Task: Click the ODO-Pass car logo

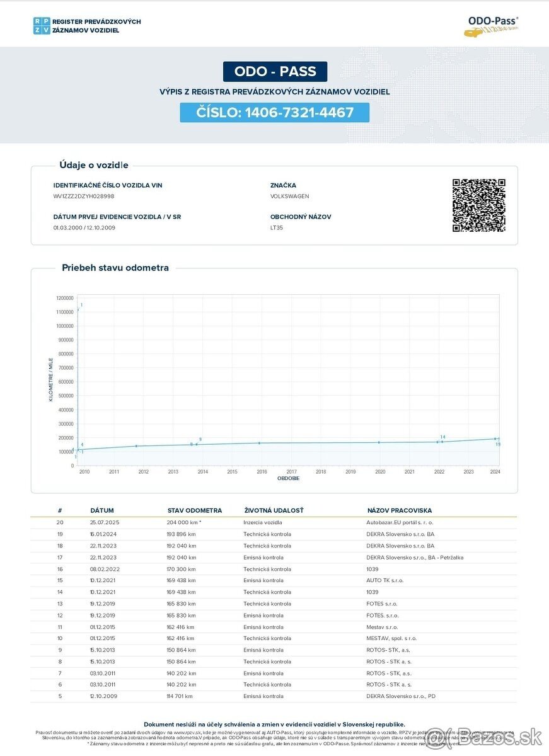Action: pos(492,26)
